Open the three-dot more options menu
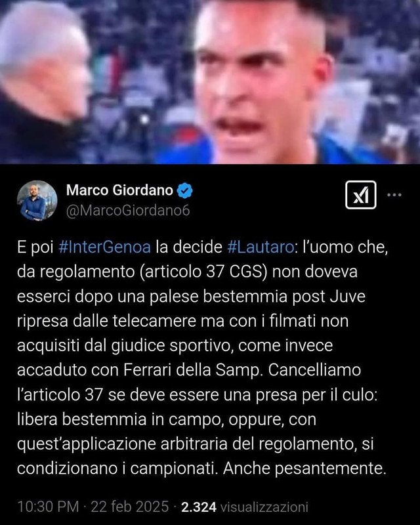 (x=394, y=195)
